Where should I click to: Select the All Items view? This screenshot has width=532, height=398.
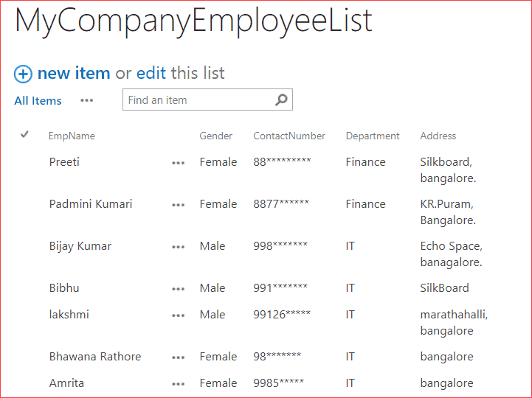click(x=38, y=101)
